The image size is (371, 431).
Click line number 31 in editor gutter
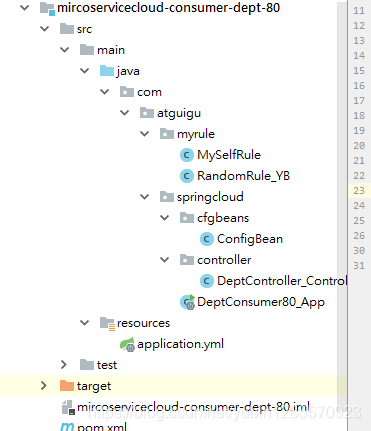(359, 266)
